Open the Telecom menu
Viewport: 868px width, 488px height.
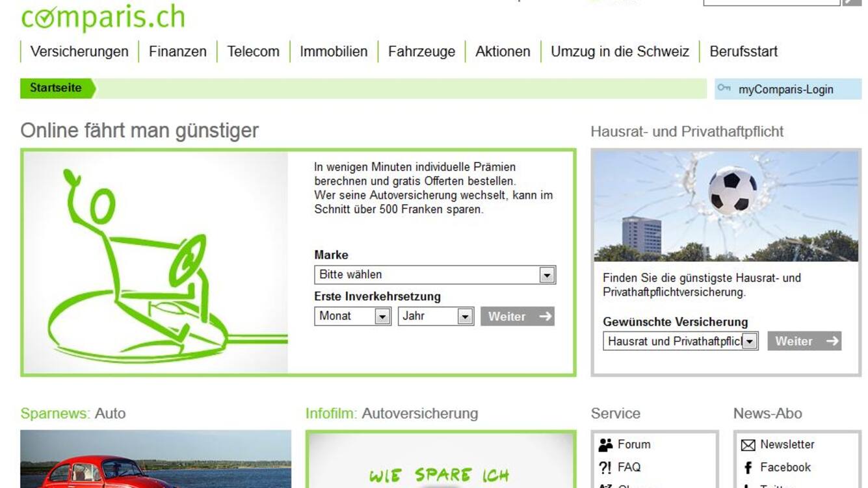point(253,51)
